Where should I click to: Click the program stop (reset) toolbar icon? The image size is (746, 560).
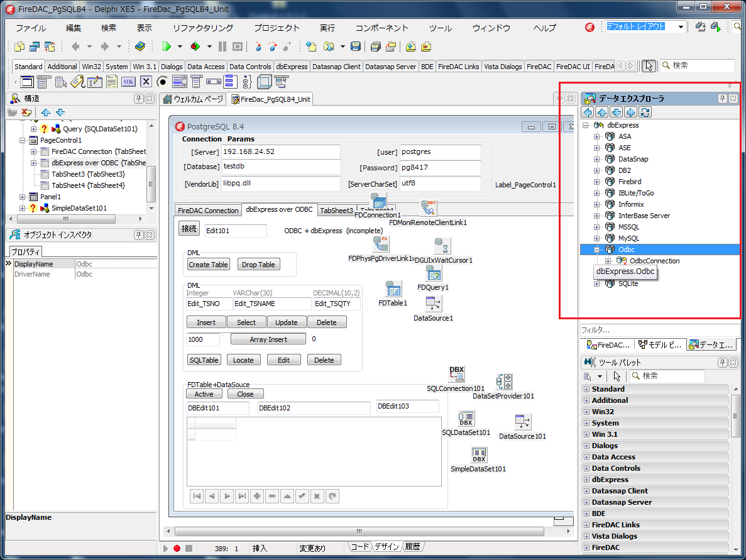[238, 47]
